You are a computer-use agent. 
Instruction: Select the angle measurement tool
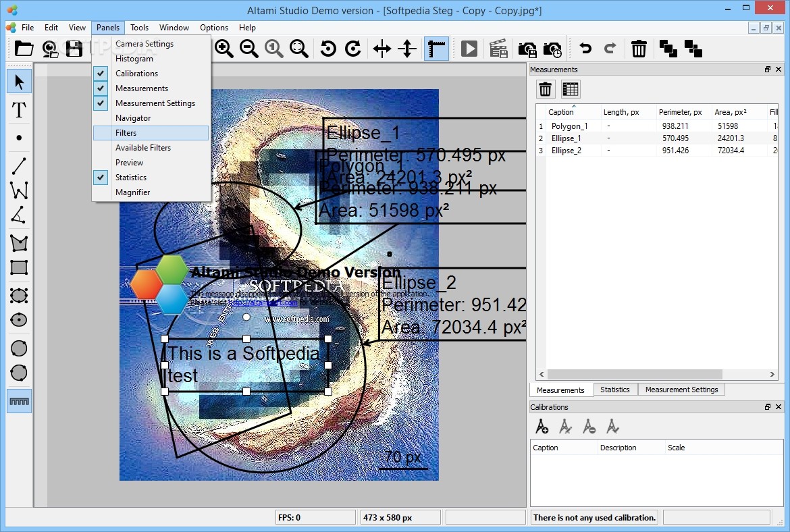[19, 215]
